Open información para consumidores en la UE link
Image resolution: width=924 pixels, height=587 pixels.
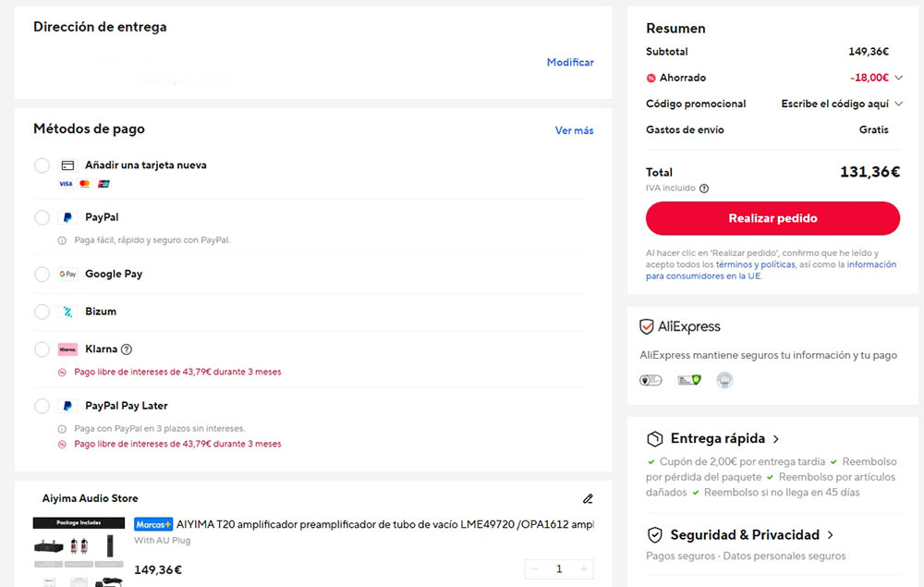coord(771,271)
